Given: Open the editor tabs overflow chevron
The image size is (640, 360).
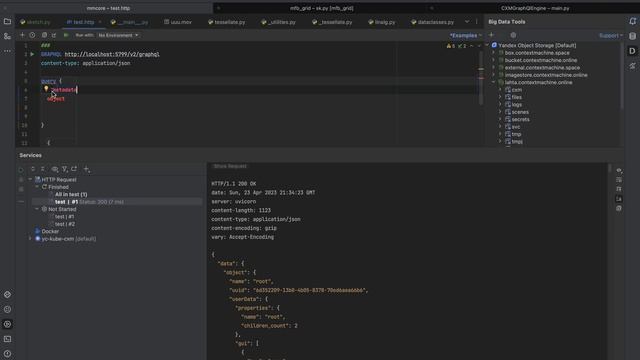Looking at the screenshot, I should click(467, 22).
